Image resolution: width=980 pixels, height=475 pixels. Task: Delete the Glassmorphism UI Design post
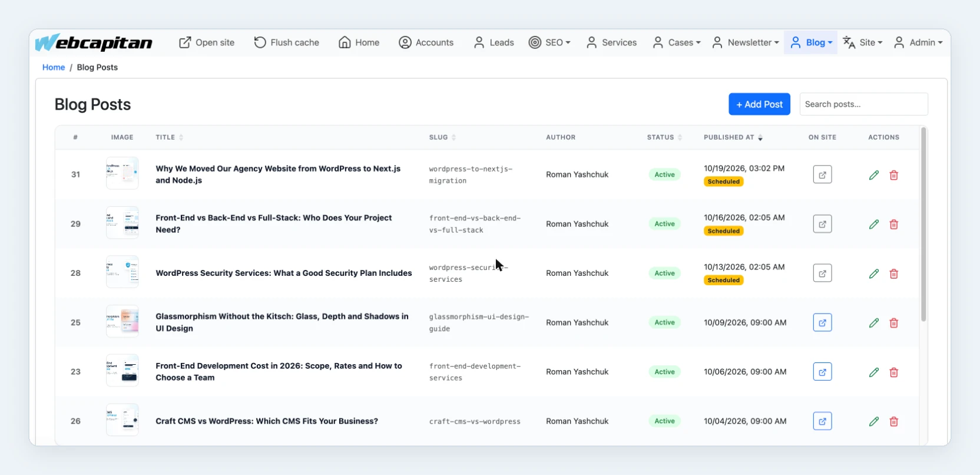click(894, 323)
